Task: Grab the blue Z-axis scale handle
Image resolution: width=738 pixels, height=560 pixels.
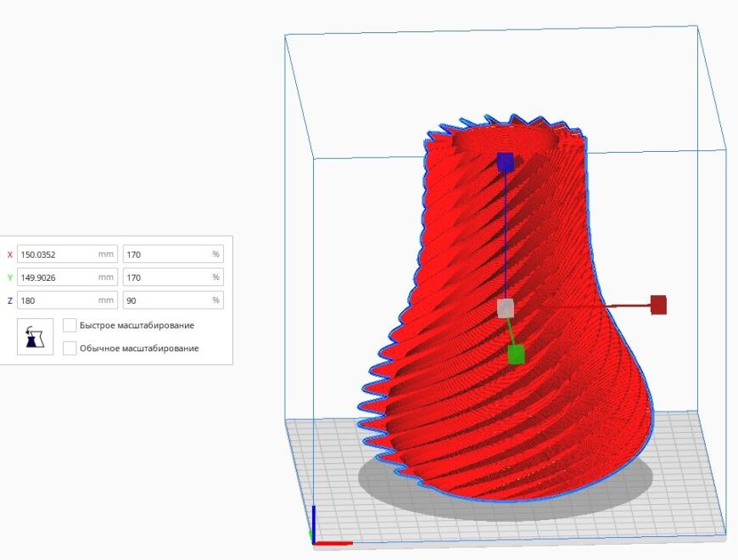Action: pyautogui.click(x=506, y=162)
